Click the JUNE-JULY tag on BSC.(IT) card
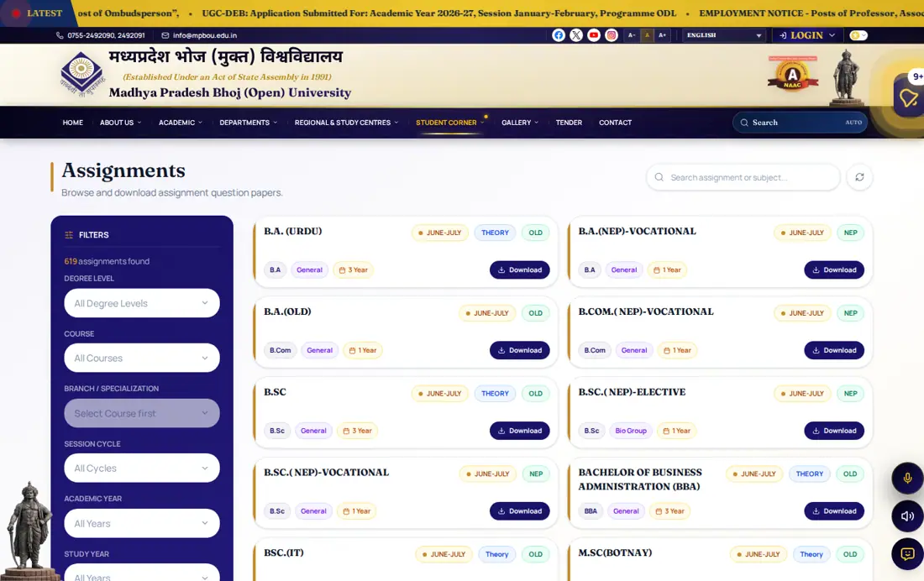Screen dimensions: 924x581 click(x=444, y=554)
